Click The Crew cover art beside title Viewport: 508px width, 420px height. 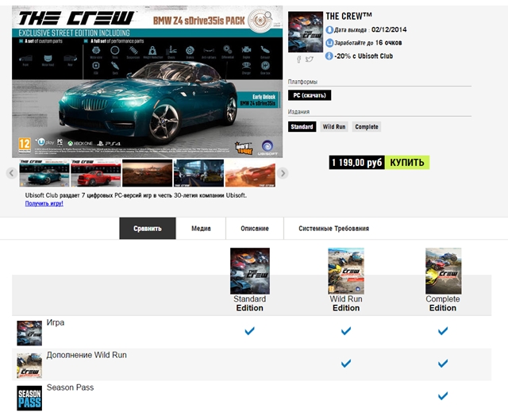pyautogui.click(x=306, y=32)
